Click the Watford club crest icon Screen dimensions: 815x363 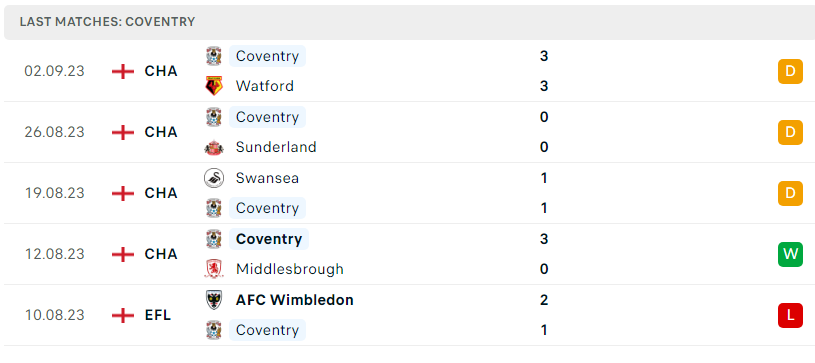[214, 86]
